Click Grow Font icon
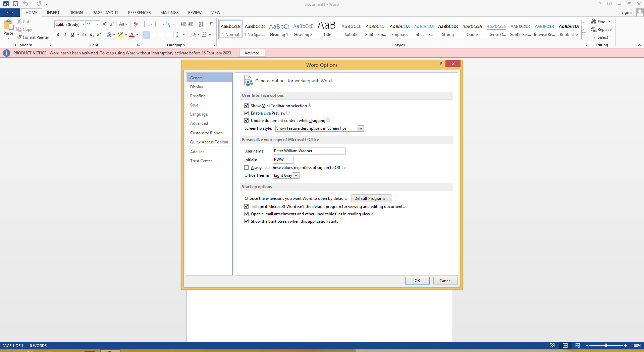 coord(104,24)
